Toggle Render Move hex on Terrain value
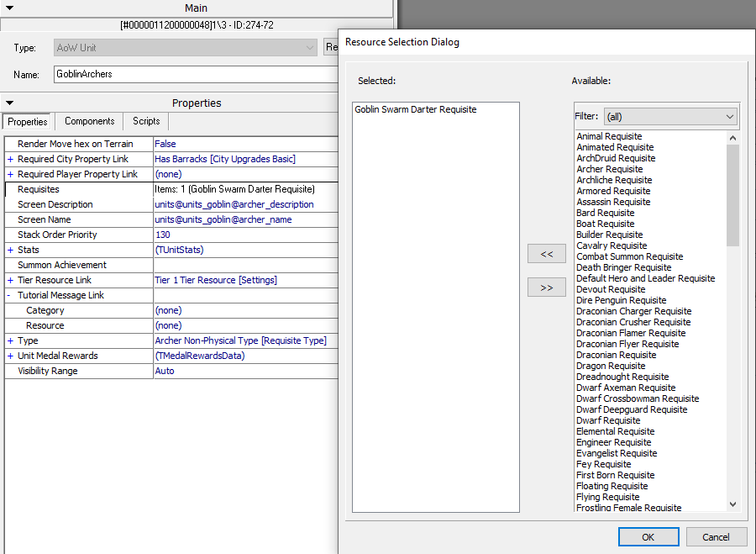756x554 pixels. [x=165, y=144]
